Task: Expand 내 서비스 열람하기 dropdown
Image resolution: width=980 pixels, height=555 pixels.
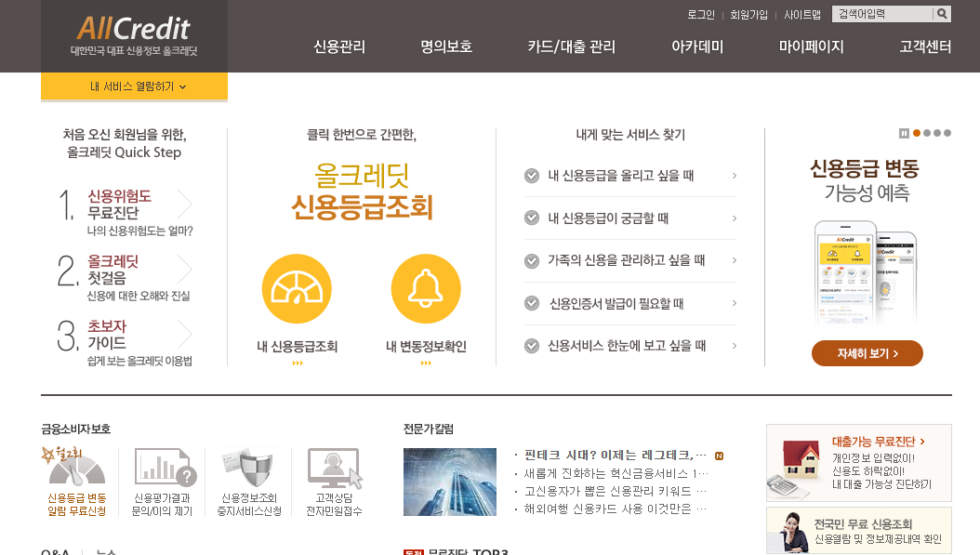Action: pyautogui.click(x=134, y=86)
